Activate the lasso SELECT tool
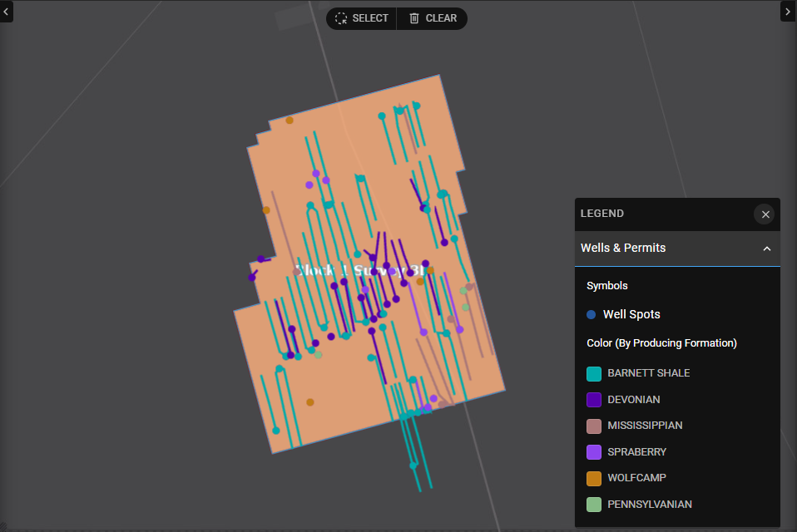 coord(362,18)
